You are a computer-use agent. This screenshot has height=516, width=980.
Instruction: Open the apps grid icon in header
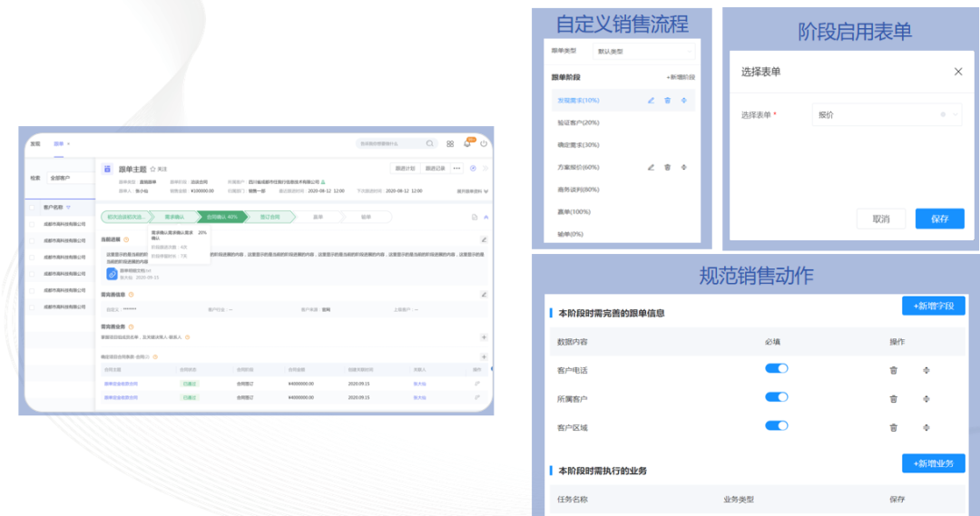[x=450, y=143]
